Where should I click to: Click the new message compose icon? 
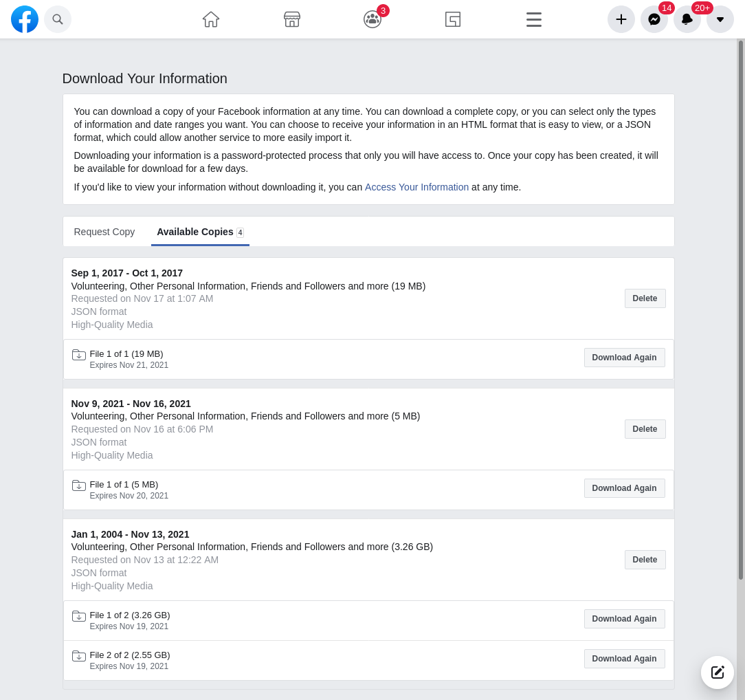(x=718, y=672)
